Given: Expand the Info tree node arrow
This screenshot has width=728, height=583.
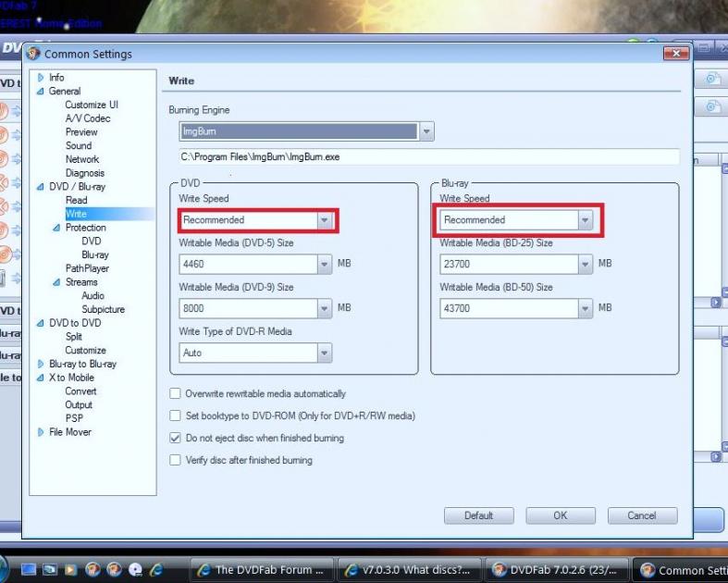Looking at the screenshot, I should coord(41,78).
